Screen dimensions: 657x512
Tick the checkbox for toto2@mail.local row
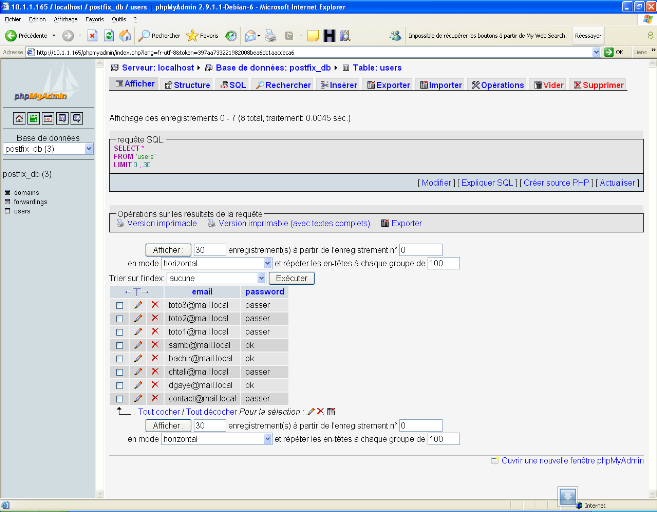coord(120,318)
